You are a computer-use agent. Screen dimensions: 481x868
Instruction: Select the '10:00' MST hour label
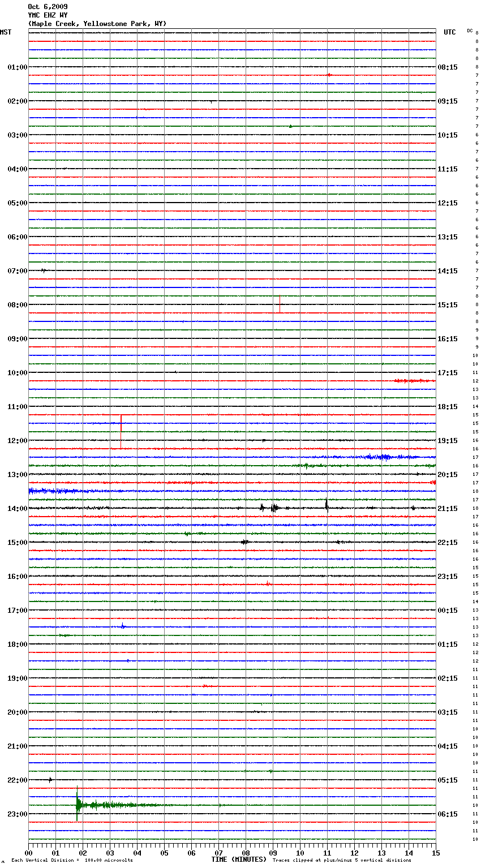18,373
